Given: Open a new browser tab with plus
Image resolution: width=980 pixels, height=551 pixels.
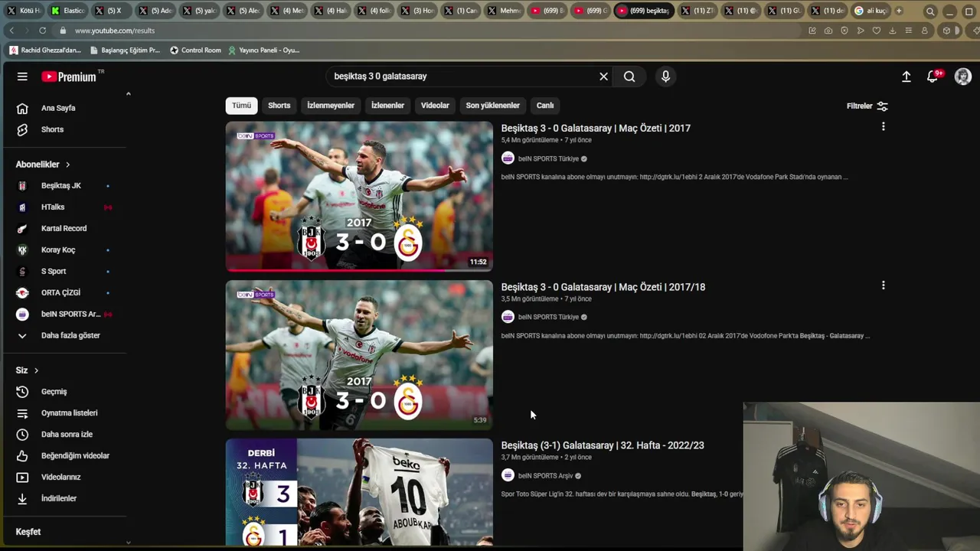Looking at the screenshot, I should point(899,11).
